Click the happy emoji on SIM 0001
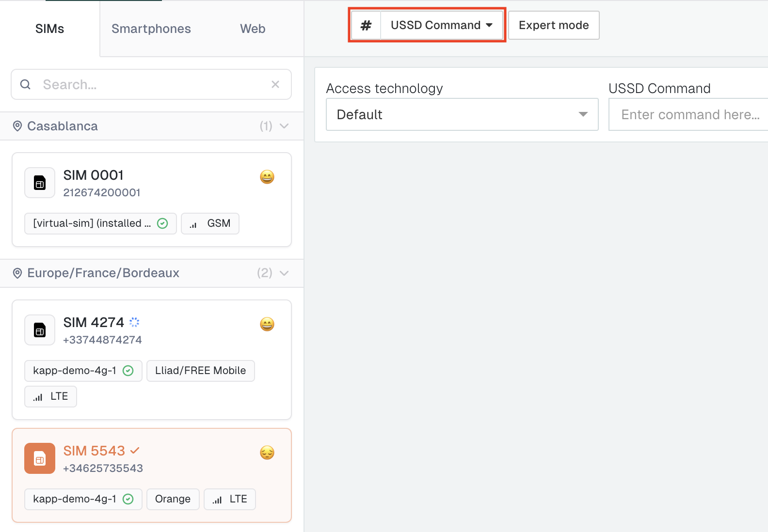 point(267,177)
